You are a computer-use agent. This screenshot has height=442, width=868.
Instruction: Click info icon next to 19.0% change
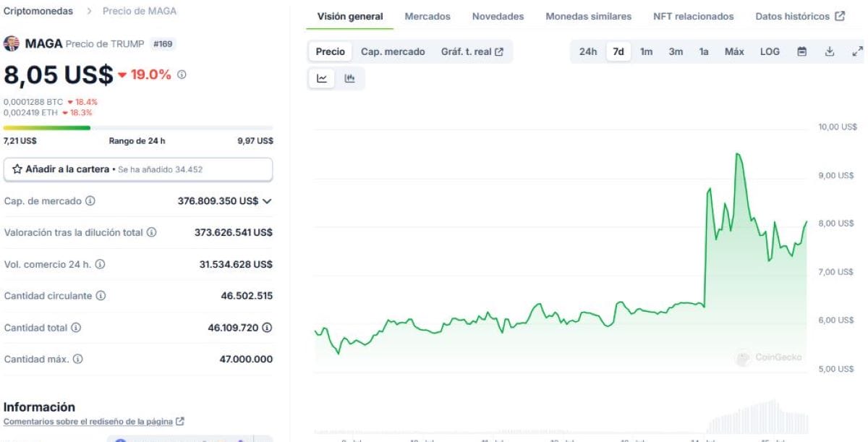(x=182, y=75)
